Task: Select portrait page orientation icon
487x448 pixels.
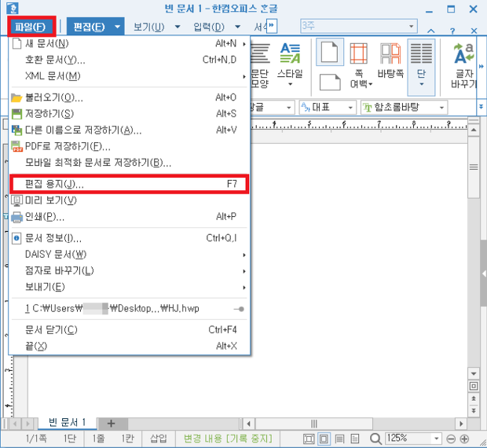Action: coord(330,52)
